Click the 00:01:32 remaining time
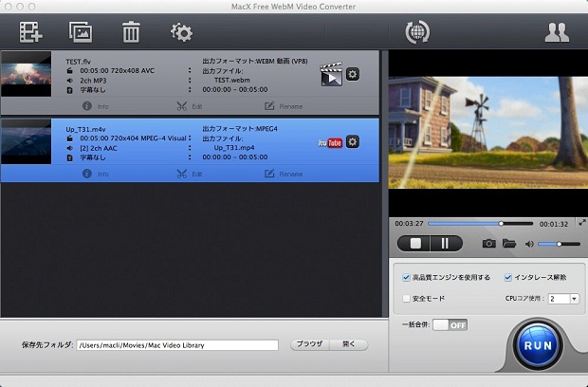Screen dimensions: 588x387 554,224
